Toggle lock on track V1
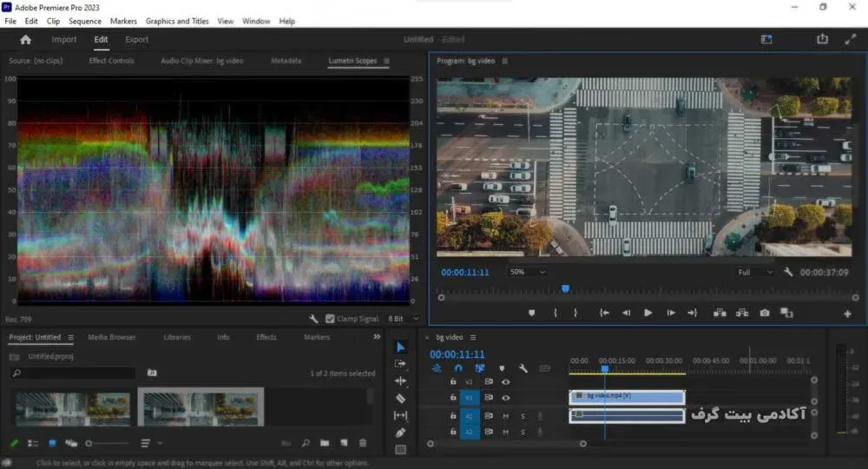 [x=453, y=398]
